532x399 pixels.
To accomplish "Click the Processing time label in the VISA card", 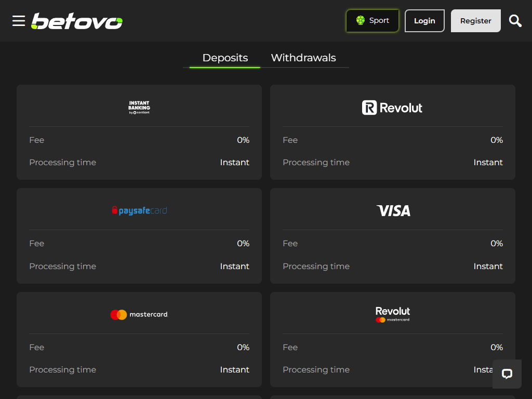I will pyautogui.click(x=316, y=267).
